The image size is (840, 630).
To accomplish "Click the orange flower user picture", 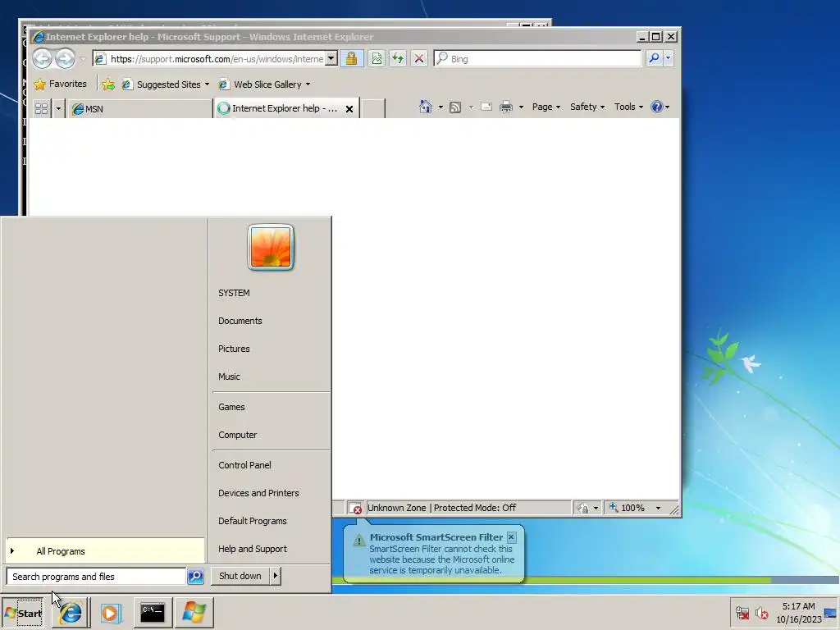I will (271, 247).
